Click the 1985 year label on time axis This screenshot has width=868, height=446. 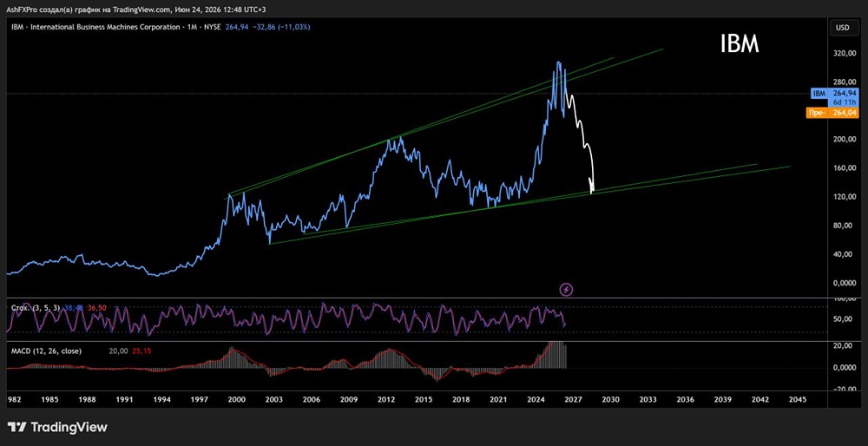click(49, 399)
